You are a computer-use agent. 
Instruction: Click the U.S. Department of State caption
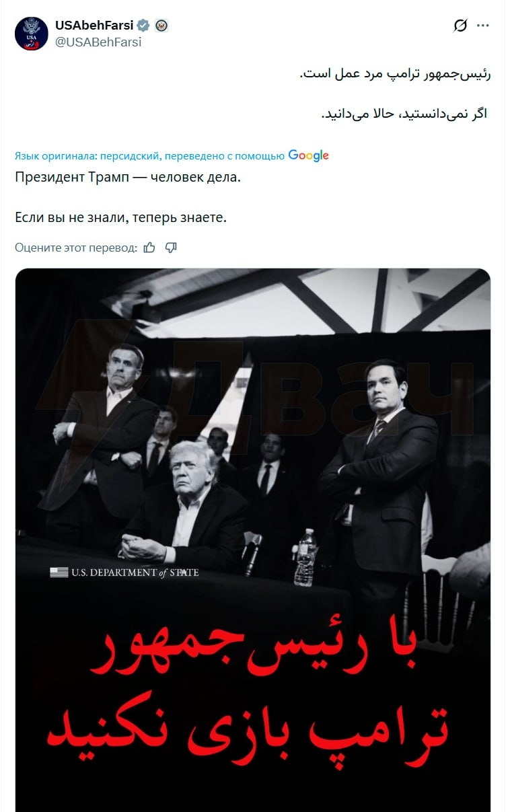tap(135, 573)
